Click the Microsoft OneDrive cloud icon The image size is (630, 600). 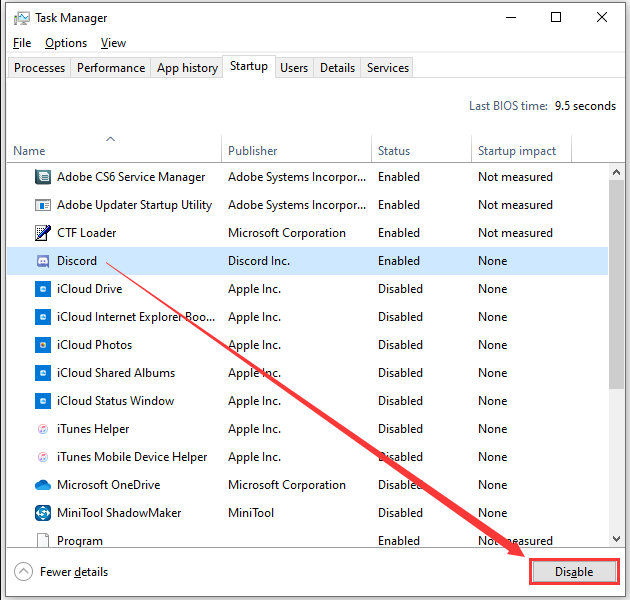click(43, 485)
